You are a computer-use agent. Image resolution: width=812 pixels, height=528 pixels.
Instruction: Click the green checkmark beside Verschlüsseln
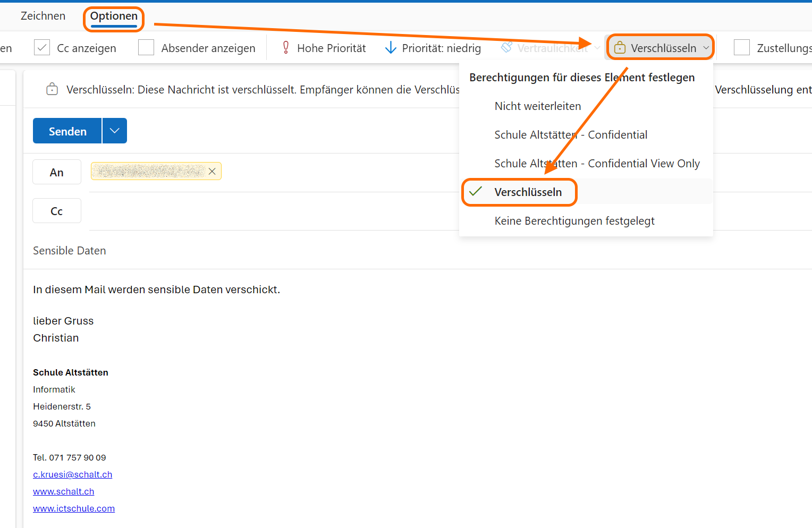[x=476, y=192]
